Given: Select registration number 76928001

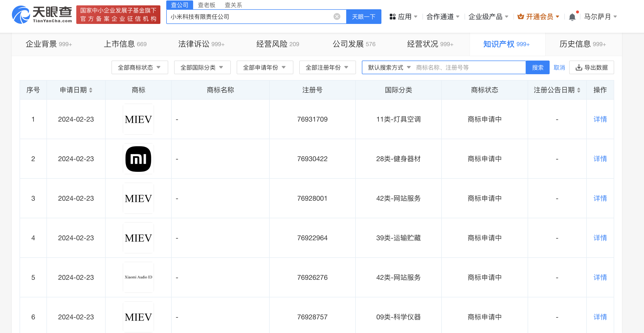Looking at the screenshot, I should (x=312, y=198).
